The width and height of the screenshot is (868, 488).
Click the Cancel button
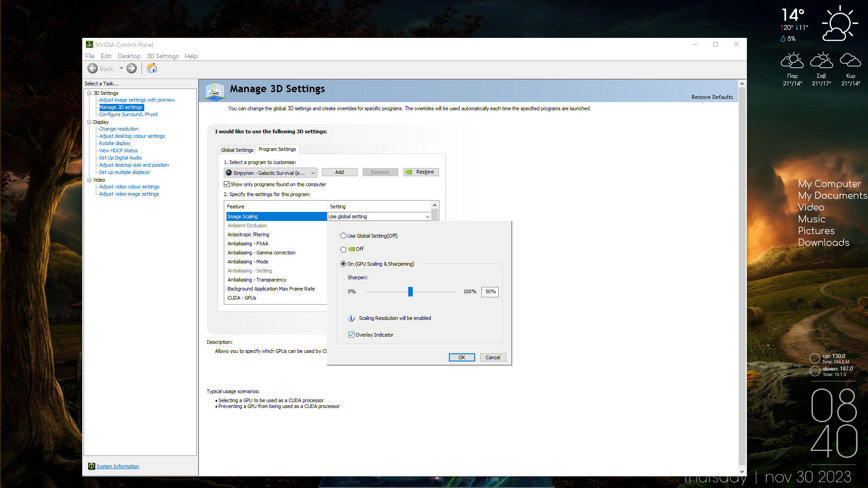[493, 357]
